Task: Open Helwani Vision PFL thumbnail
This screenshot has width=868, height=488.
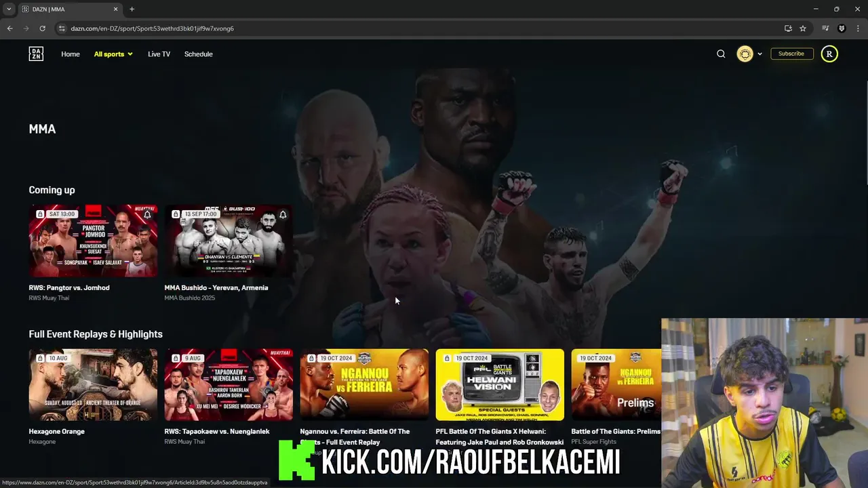Action: tap(500, 384)
